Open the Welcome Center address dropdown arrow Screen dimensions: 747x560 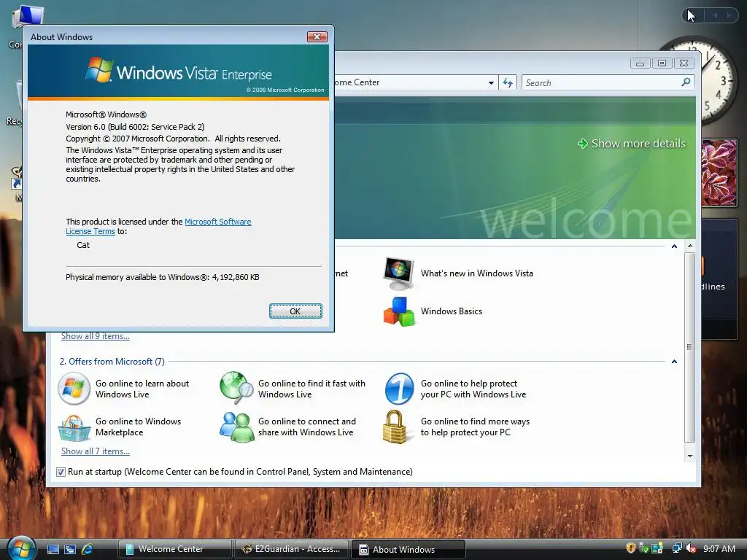pos(491,83)
